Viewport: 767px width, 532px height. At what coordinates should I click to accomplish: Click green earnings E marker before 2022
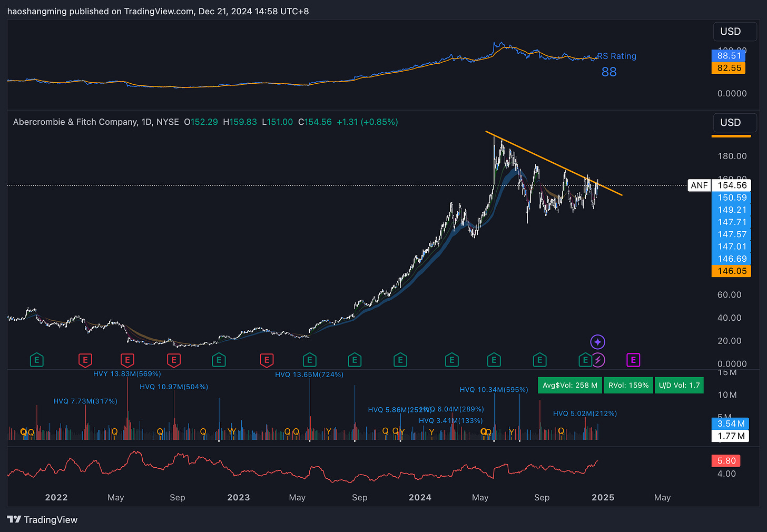(36, 360)
